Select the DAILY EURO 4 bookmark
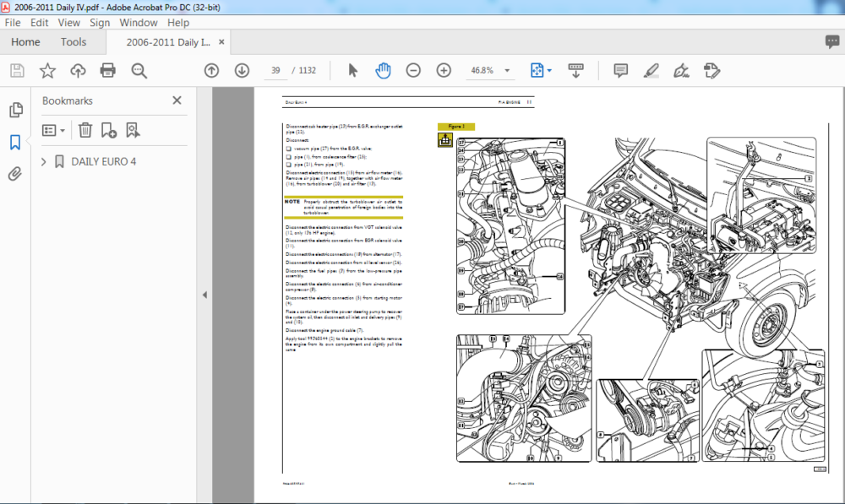845x504 pixels. [103, 161]
